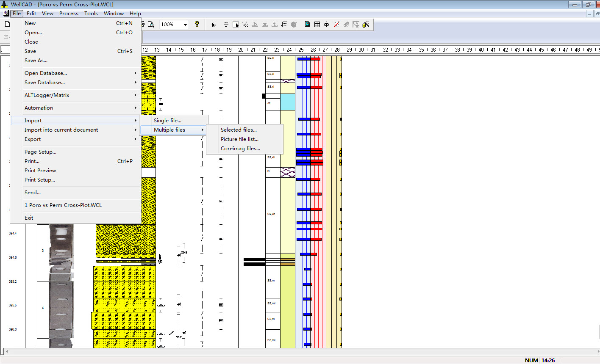Click the color palette toolbar icon
The height and width of the screenshot is (364, 600).
click(294, 25)
